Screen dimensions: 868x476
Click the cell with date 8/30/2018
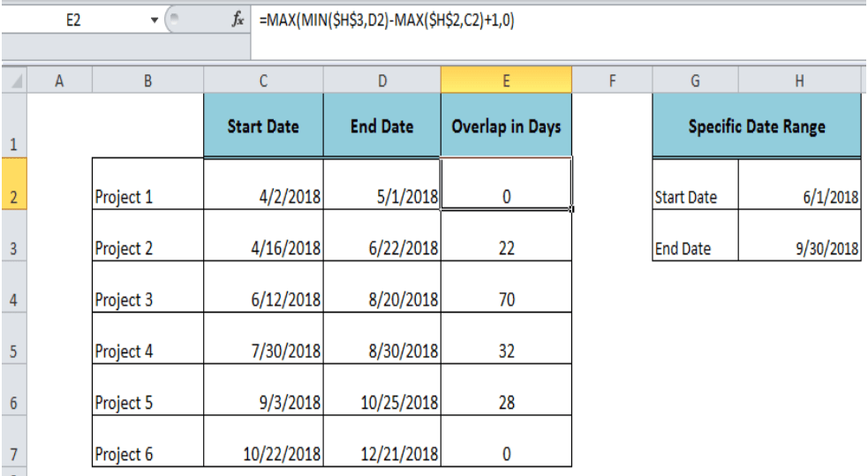click(382, 338)
